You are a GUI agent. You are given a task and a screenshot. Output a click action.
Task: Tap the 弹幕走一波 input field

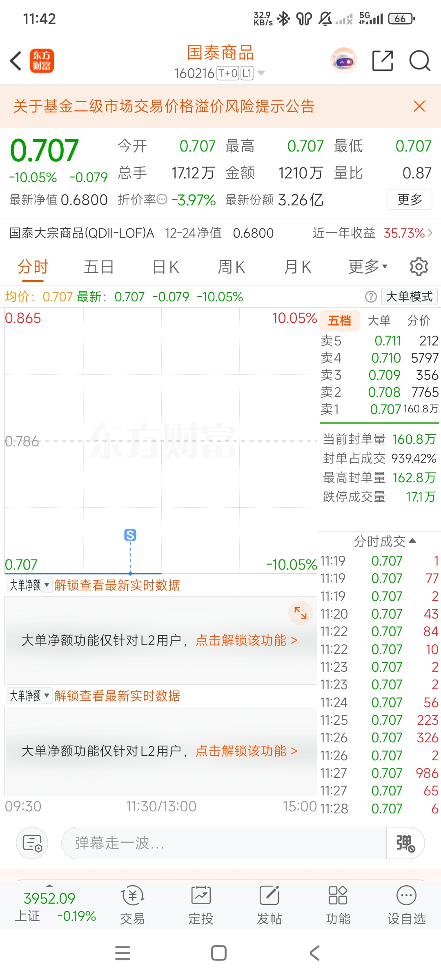click(224, 843)
